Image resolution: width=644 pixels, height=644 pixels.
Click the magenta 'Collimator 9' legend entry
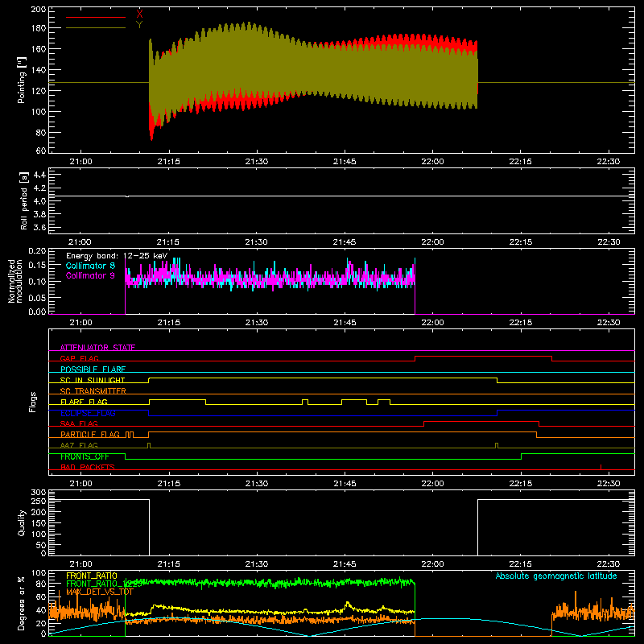tap(90, 275)
